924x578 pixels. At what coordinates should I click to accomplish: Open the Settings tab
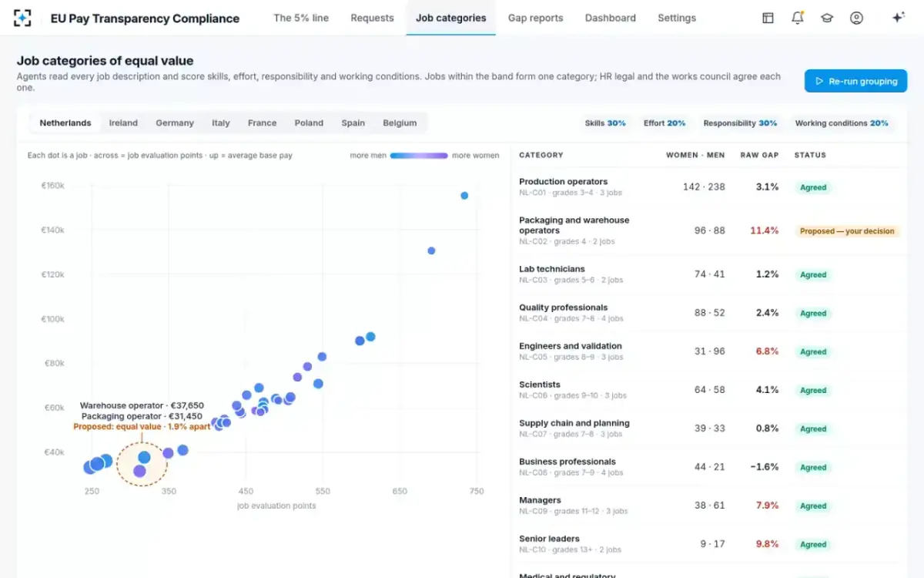[677, 18]
